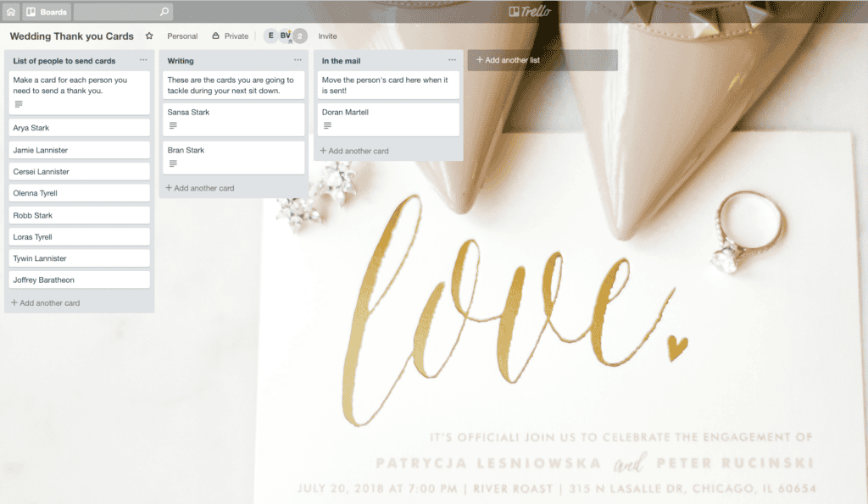Viewport: 868px width, 504px height.
Task: Open the Boards menu button
Action: tap(47, 12)
